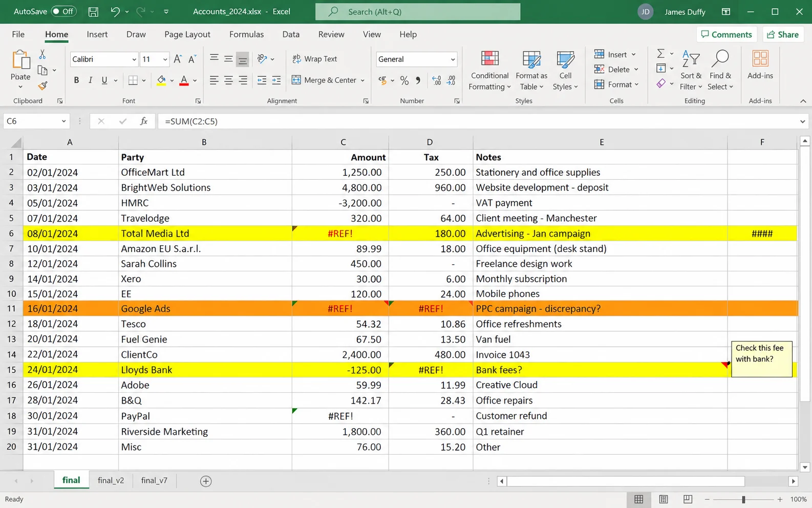Image resolution: width=812 pixels, height=508 pixels.
Task: Click the Top Align icon
Action: coord(214,59)
